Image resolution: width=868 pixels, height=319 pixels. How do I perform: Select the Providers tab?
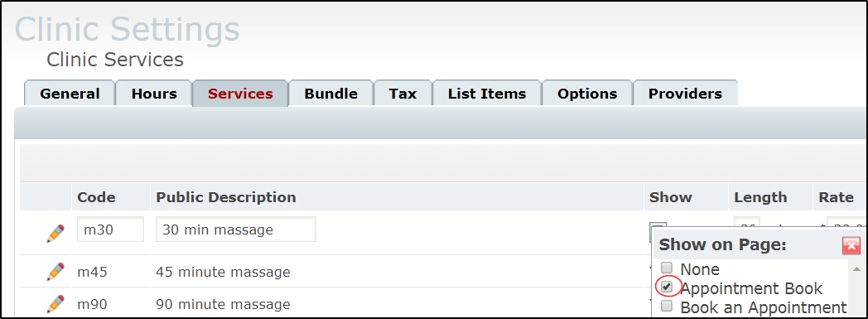tap(685, 94)
